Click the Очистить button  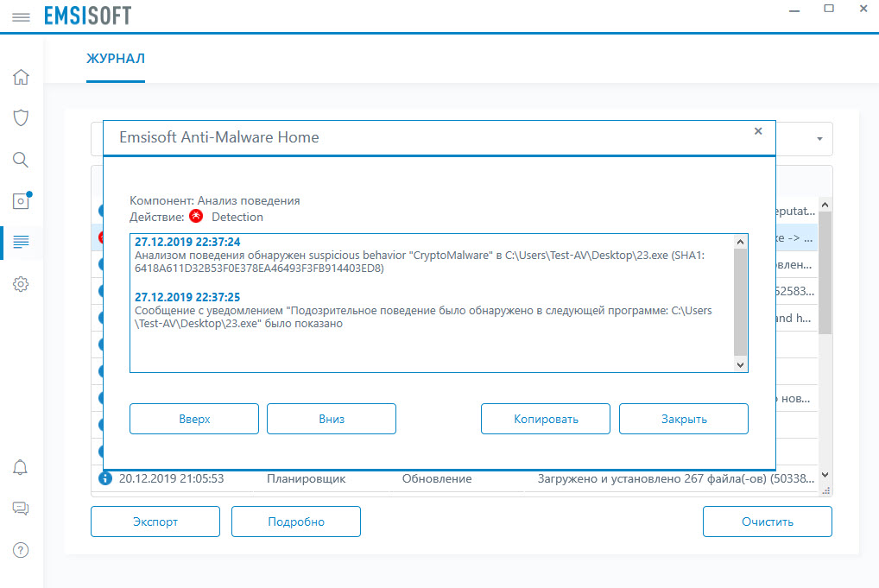[x=768, y=522]
